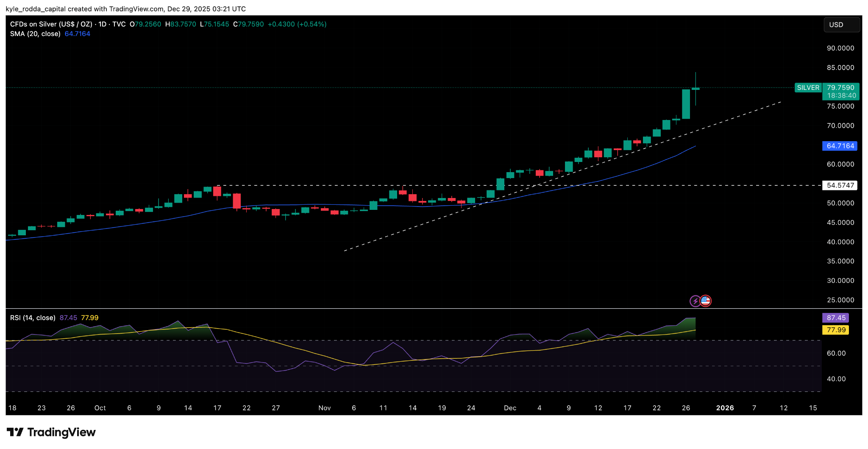Select the SMA (20, close) indicator legend

[35, 34]
